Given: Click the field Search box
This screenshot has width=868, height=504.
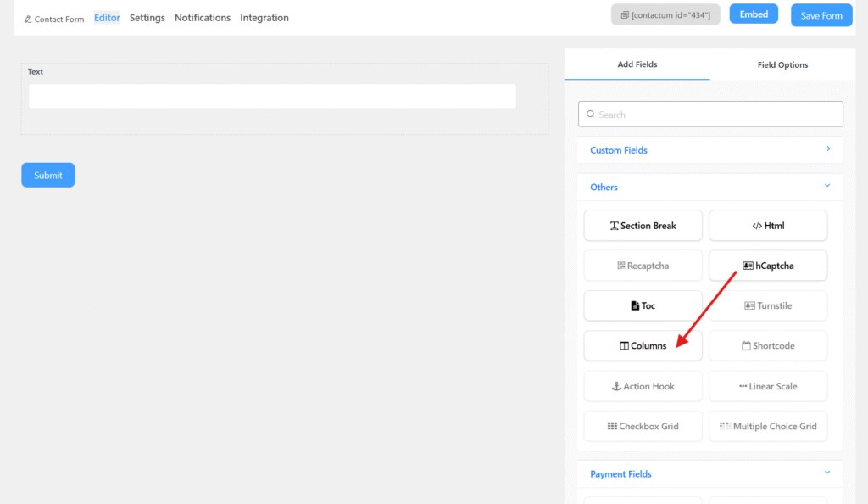Looking at the screenshot, I should (x=710, y=115).
